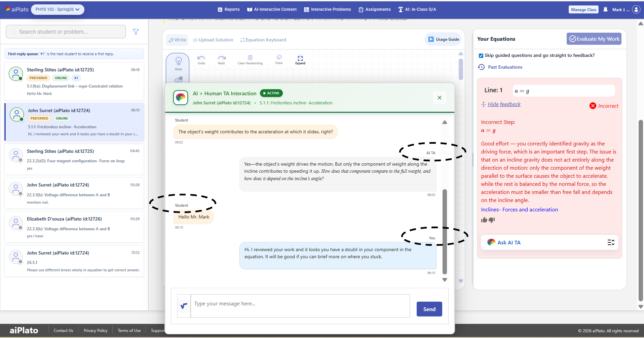The width and height of the screenshot is (644, 338).
Task: Click the page scroll down arrow at right edge
Action: (x=641, y=307)
